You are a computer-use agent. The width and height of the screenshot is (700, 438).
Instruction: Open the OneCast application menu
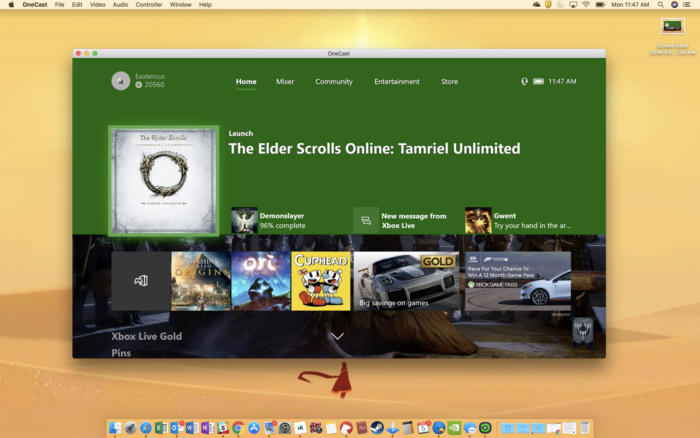[x=35, y=4]
